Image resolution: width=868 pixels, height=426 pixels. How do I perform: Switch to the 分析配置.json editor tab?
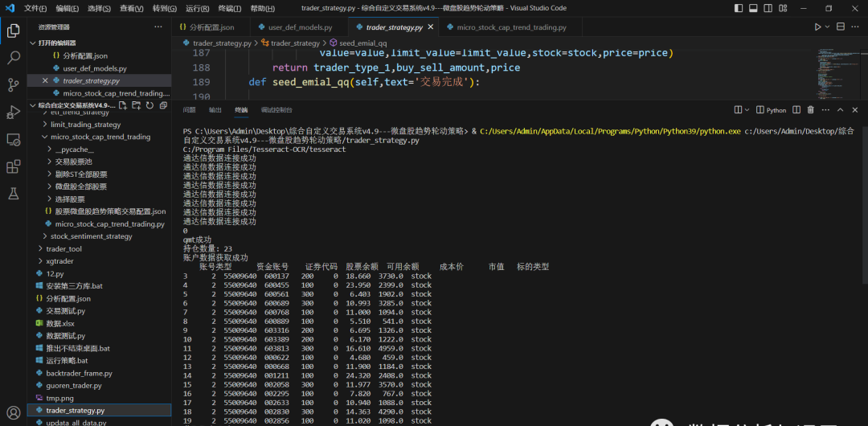coord(211,27)
